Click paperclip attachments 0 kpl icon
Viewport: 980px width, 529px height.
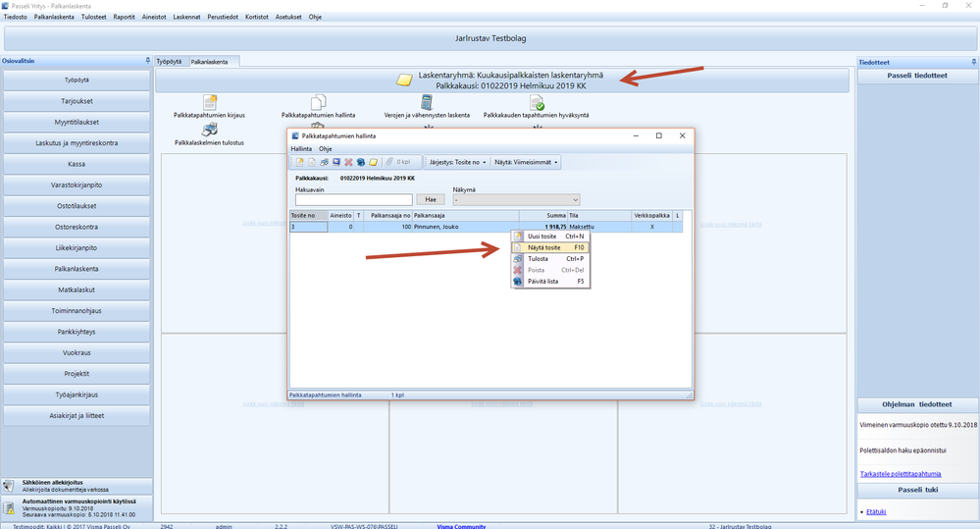pyautogui.click(x=398, y=162)
